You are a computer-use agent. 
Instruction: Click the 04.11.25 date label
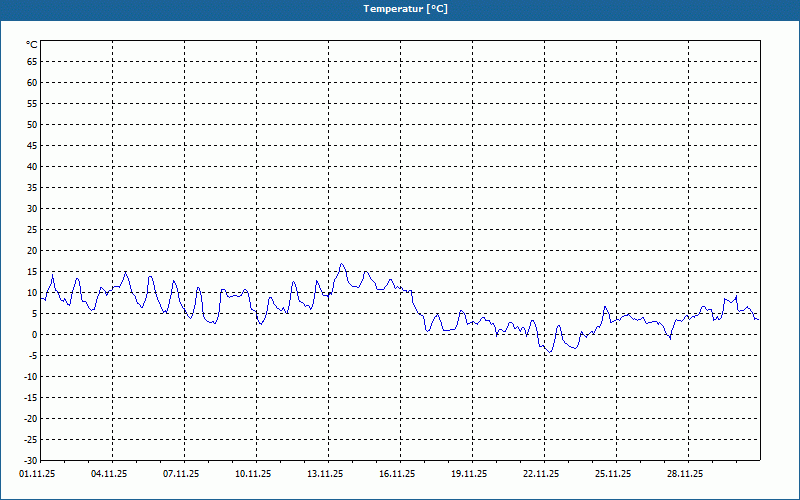[x=109, y=474]
